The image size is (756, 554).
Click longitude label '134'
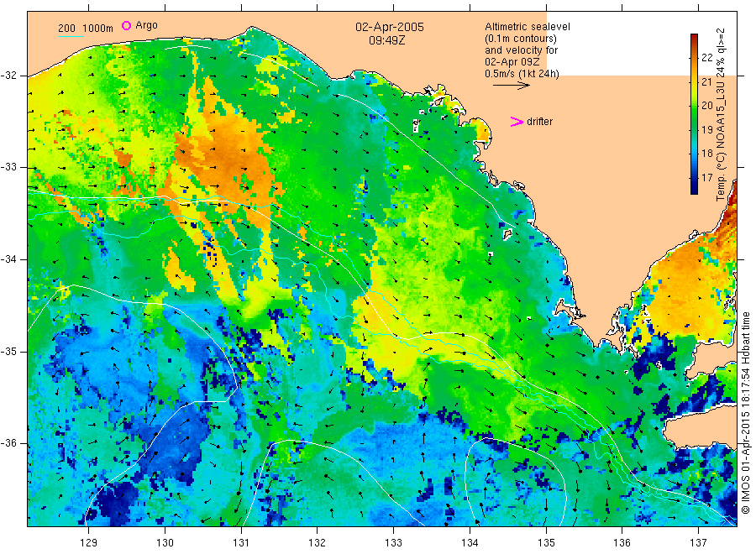pyautogui.click(x=470, y=543)
